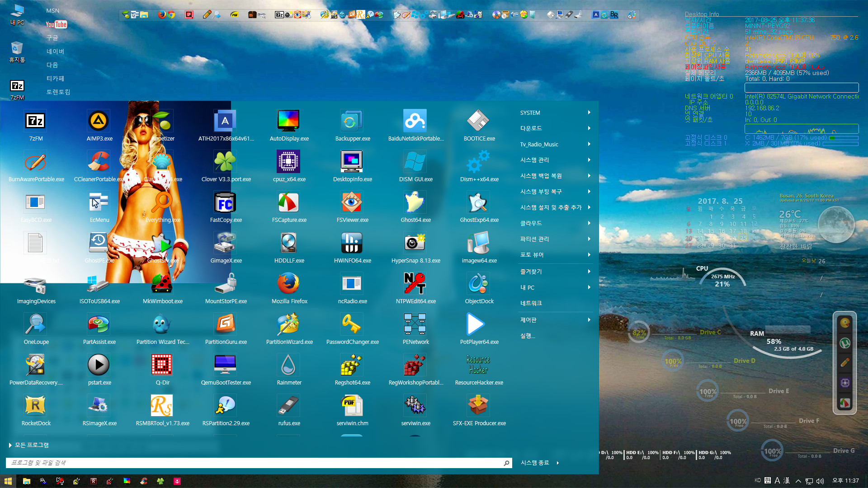Launch DesktopInfo.exe
Screen dimensions: 868x488
click(352, 166)
